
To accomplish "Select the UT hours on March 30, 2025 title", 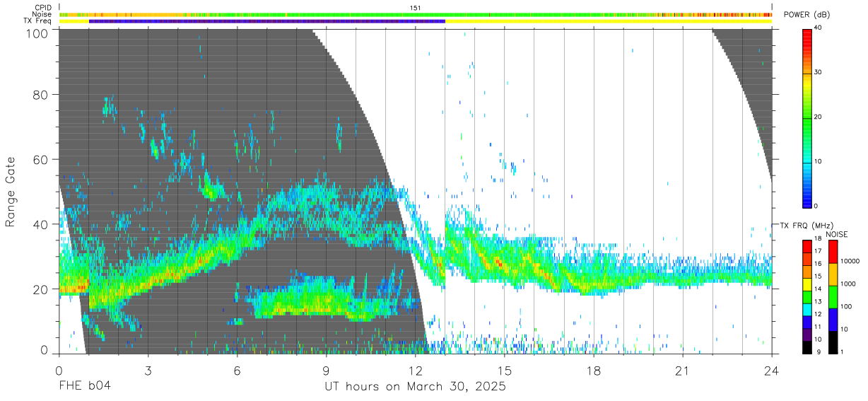I will click(415, 388).
